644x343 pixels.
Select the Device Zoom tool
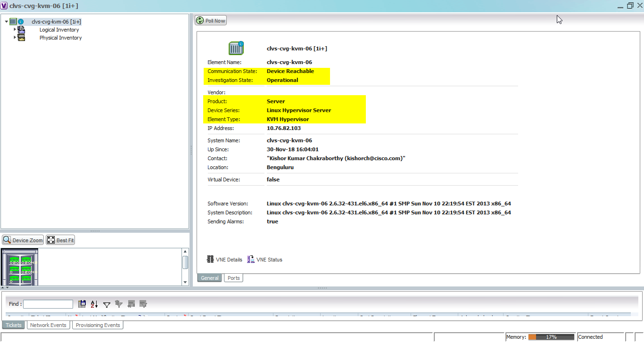coord(22,240)
